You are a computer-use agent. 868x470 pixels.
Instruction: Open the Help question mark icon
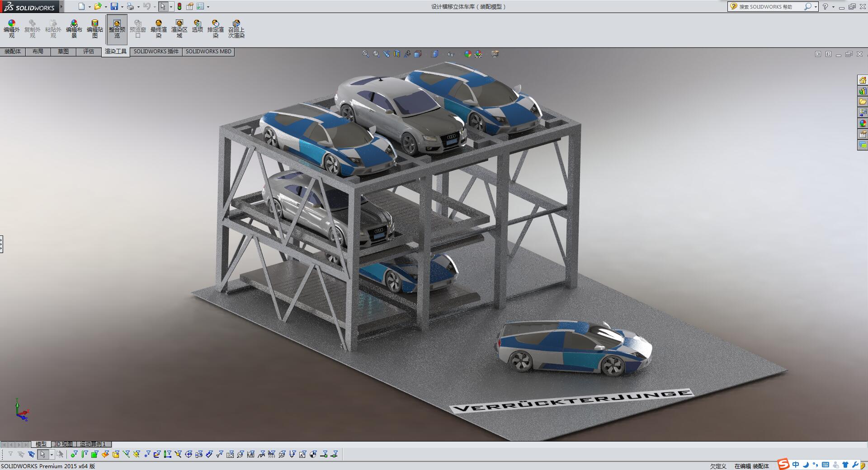point(826,6)
